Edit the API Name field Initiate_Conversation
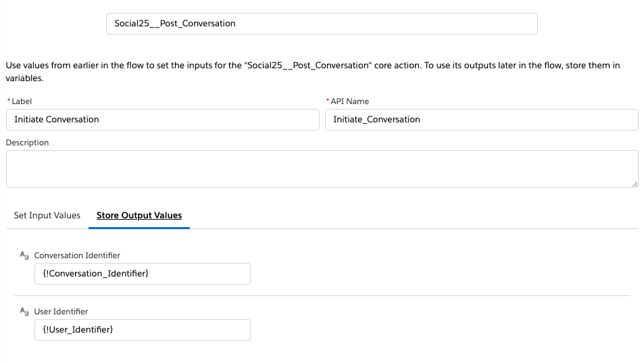The width and height of the screenshot is (644, 363). 481,120
